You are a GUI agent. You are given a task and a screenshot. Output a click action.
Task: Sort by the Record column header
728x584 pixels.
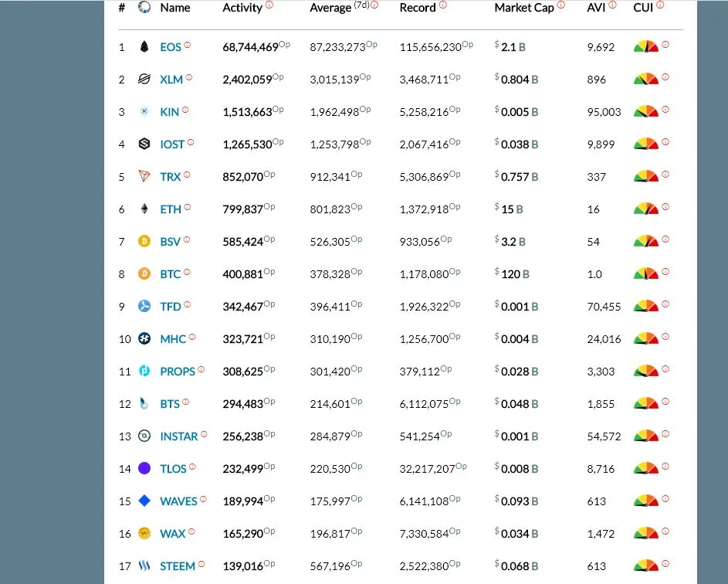(418, 8)
